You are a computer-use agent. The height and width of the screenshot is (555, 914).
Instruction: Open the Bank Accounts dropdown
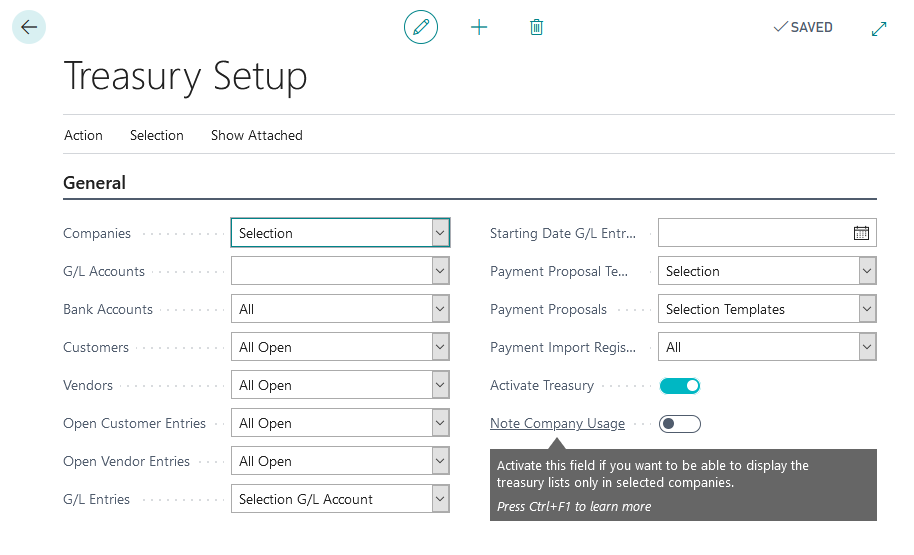pyautogui.click(x=440, y=309)
